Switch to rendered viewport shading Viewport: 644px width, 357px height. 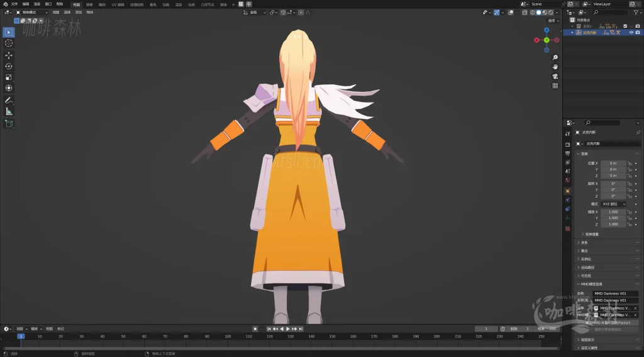pos(551,13)
